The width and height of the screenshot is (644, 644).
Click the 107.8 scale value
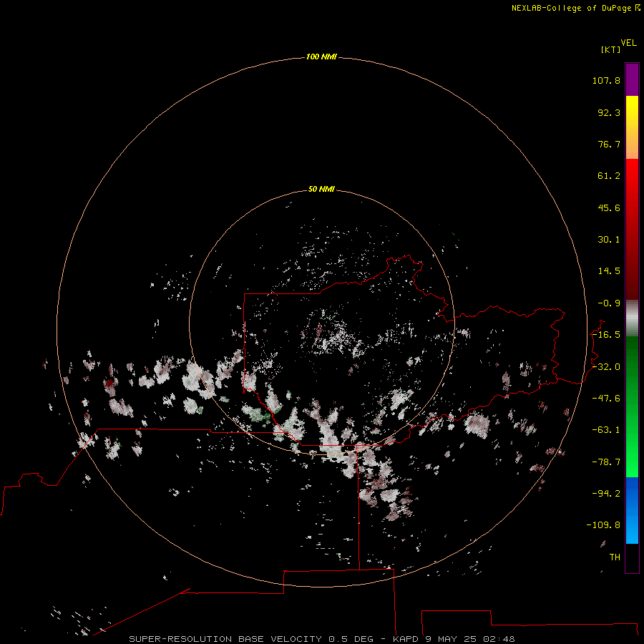pyautogui.click(x=606, y=80)
